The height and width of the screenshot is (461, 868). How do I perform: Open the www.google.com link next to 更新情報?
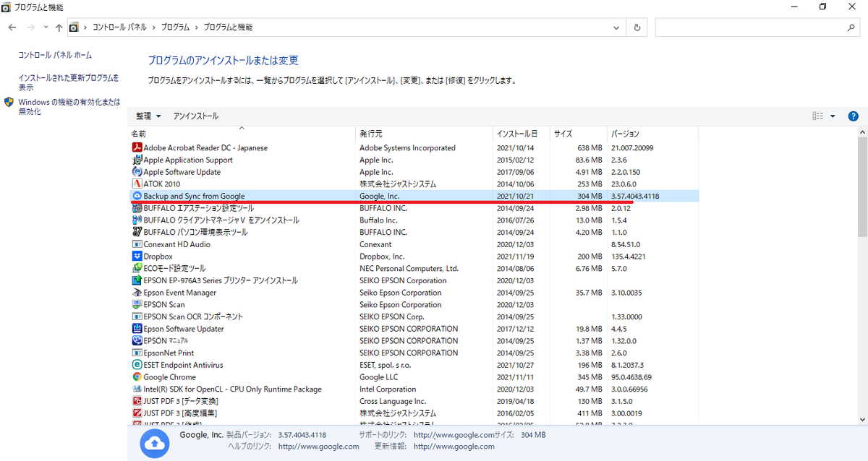coord(454,447)
